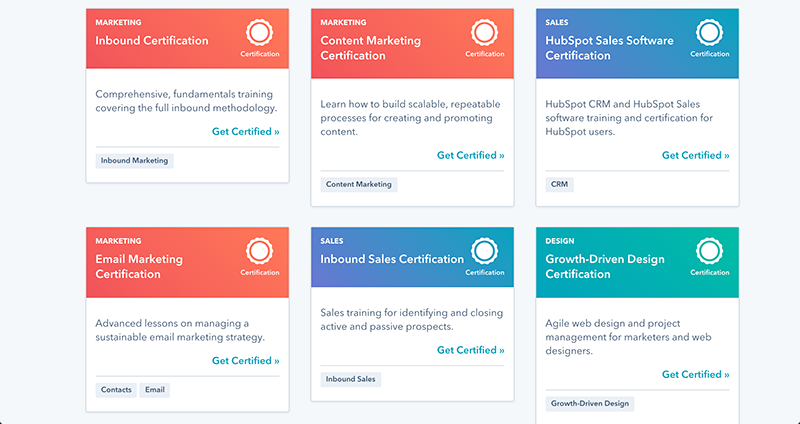
Task: Select the Growth-Driven Design tag
Action: click(x=590, y=404)
